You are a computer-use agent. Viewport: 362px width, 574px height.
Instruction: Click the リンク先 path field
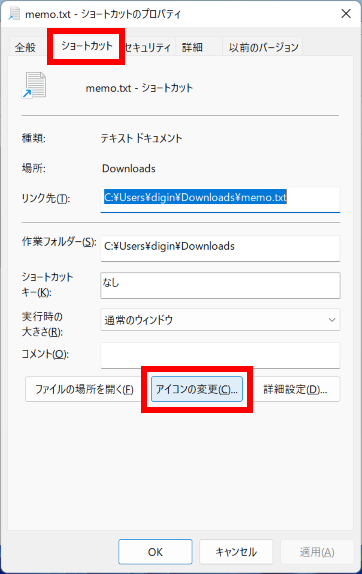point(220,199)
